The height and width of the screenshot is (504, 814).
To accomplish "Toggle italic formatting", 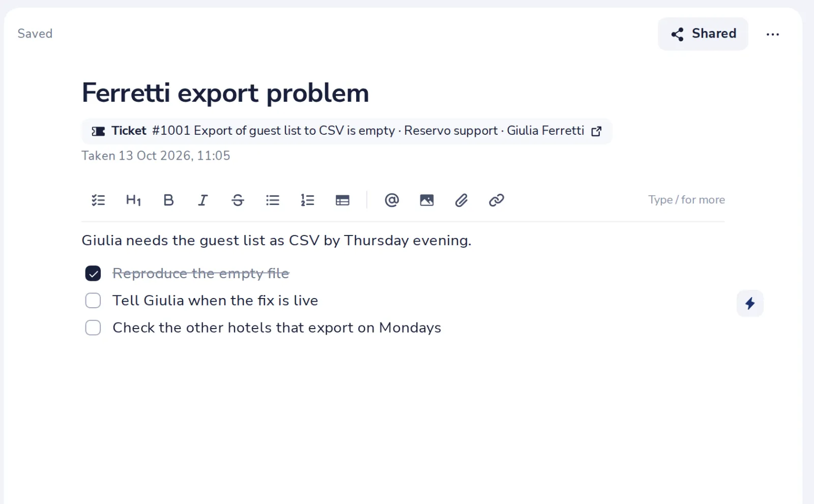I will pyautogui.click(x=203, y=200).
